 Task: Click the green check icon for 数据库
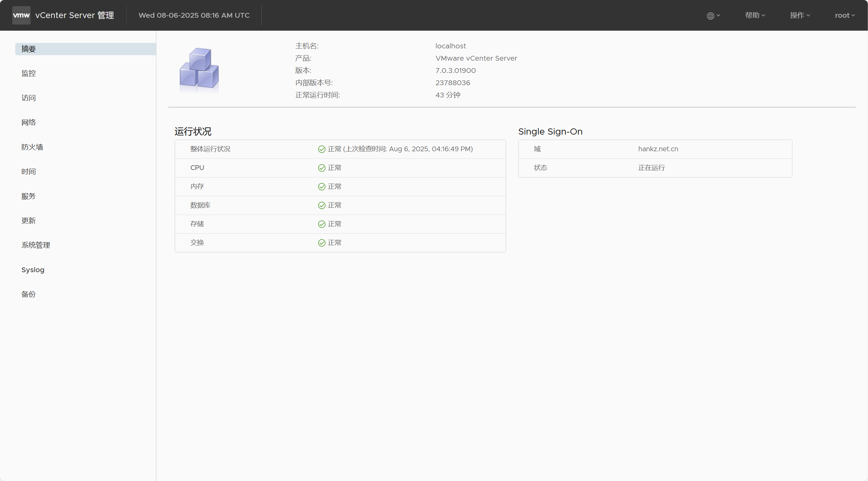(321, 205)
